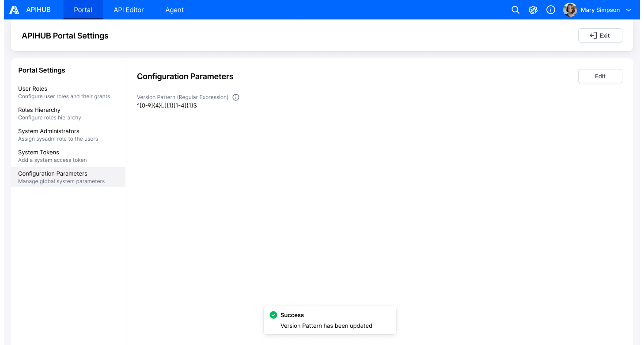
Task: Click the 'Success' toast title
Action: tap(292, 315)
